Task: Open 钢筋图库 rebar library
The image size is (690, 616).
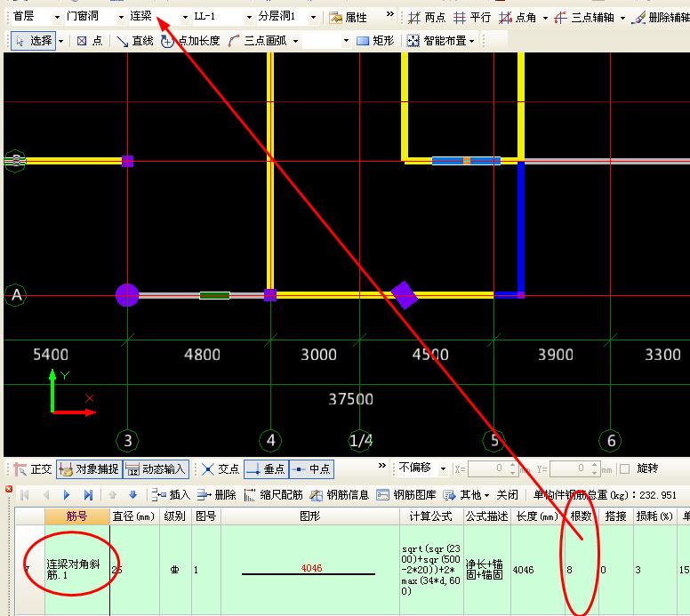Action: pyautogui.click(x=406, y=495)
